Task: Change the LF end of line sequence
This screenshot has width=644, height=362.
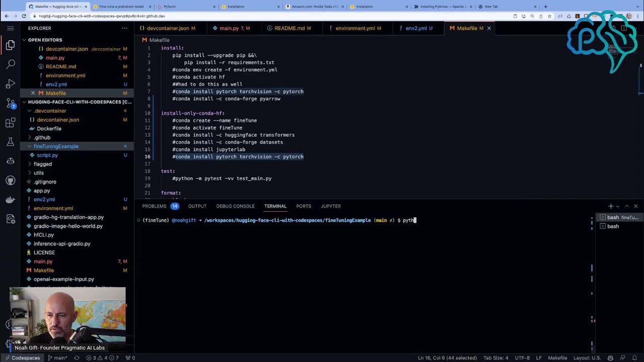Action: click(539, 358)
